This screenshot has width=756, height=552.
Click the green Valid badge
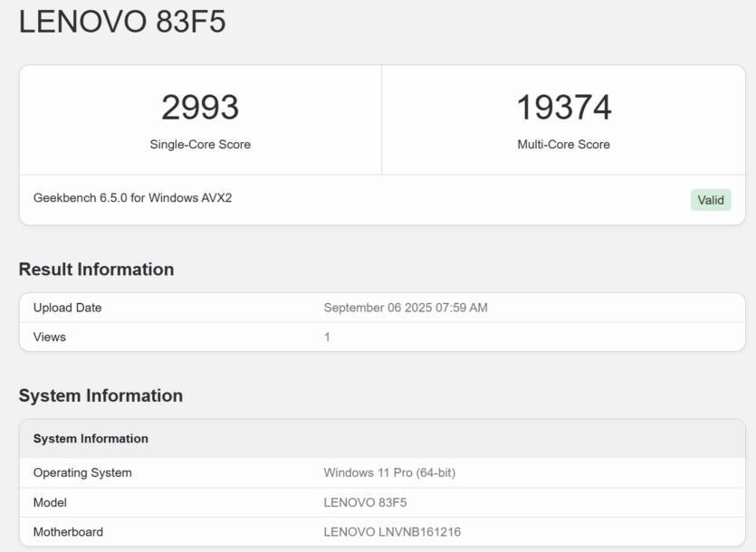[x=711, y=200]
